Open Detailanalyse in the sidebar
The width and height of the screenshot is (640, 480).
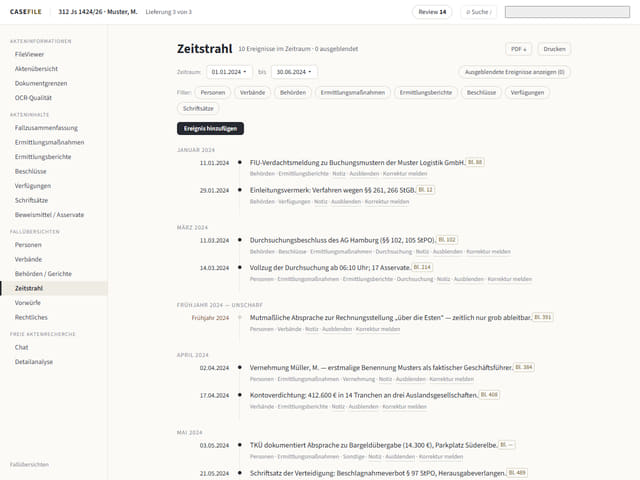point(34,362)
